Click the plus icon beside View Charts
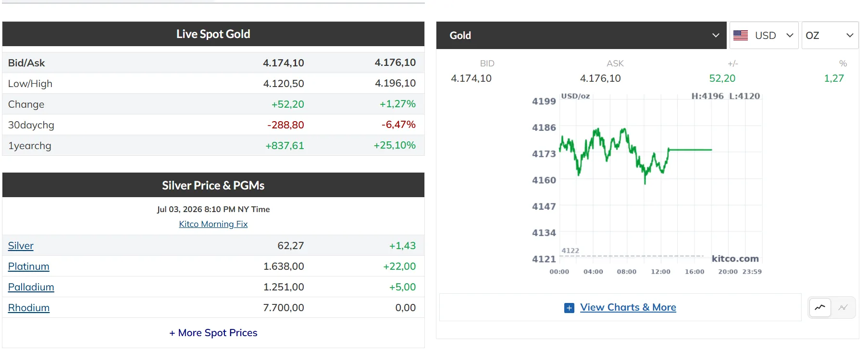Image resolution: width=868 pixels, height=352 pixels. 569,308
